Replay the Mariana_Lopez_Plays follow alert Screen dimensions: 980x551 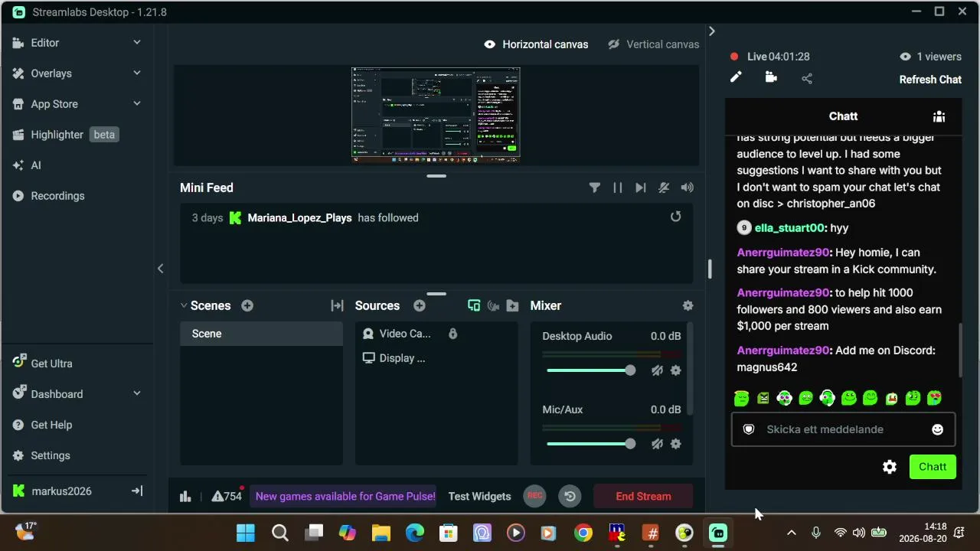[x=675, y=217]
